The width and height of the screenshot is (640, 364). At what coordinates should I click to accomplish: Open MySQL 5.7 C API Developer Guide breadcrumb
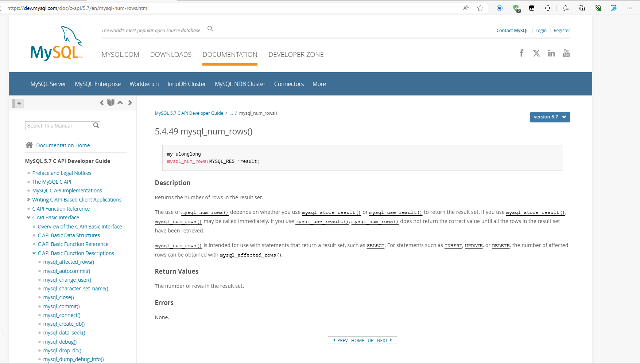pyautogui.click(x=189, y=113)
